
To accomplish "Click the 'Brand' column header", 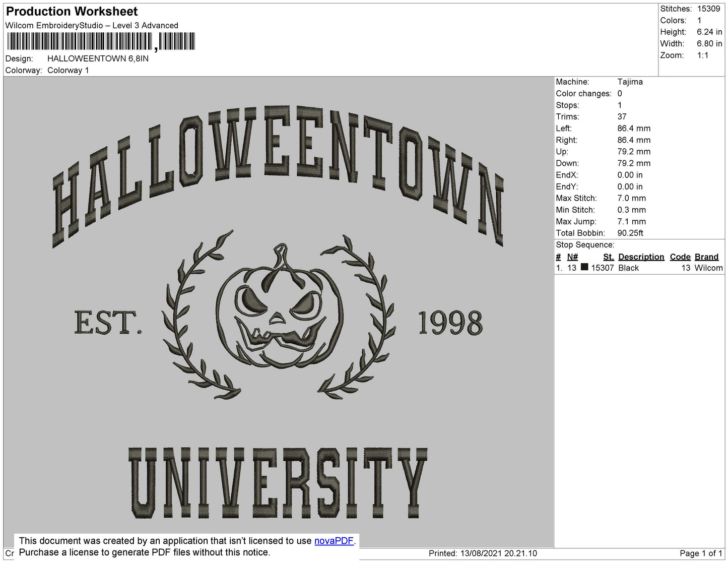I will (x=706, y=257).
